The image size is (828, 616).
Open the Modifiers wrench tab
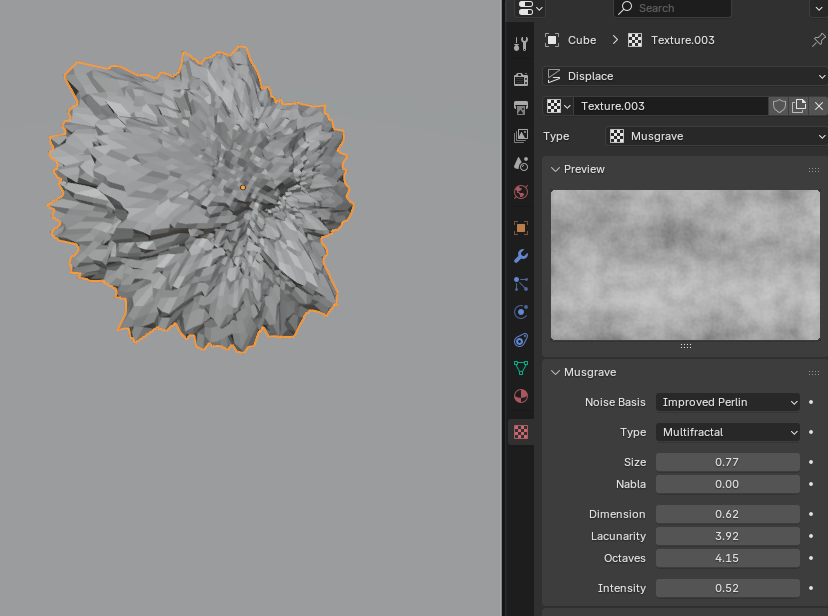pyautogui.click(x=520, y=256)
